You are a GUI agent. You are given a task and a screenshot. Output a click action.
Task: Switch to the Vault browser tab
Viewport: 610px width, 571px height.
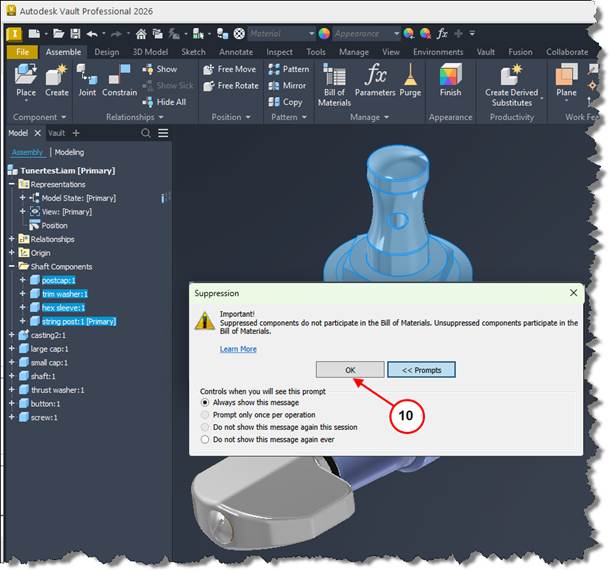(56, 133)
